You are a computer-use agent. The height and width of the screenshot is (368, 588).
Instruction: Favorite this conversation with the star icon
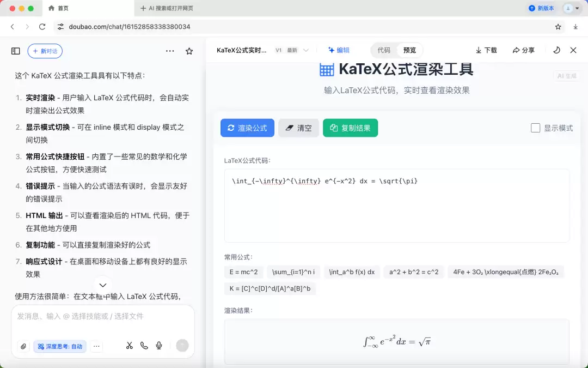tap(189, 51)
